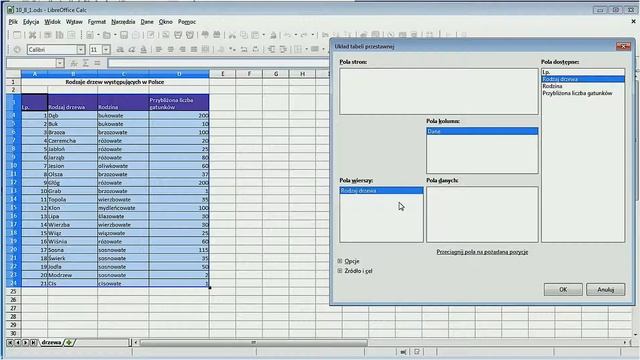This screenshot has height=360, width=640.
Task: Go to the first sheet tab arrow
Action: [x=10, y=342]
